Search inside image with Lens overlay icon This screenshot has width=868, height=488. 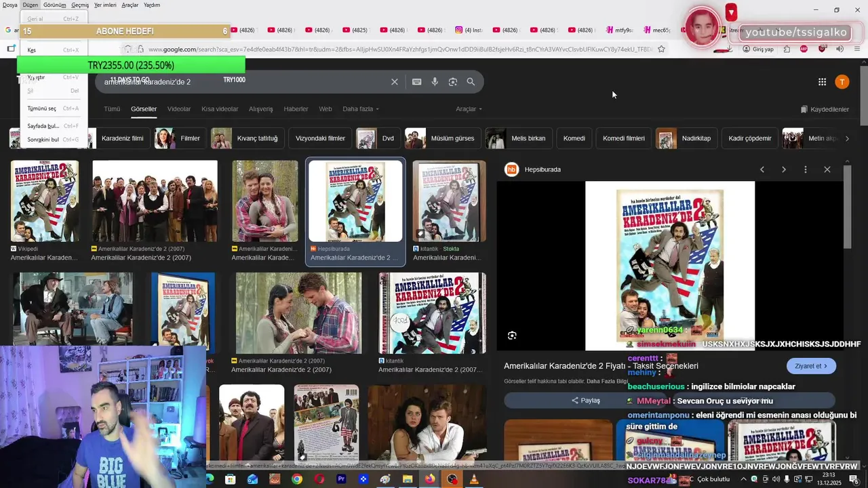[x=512, y=335]
